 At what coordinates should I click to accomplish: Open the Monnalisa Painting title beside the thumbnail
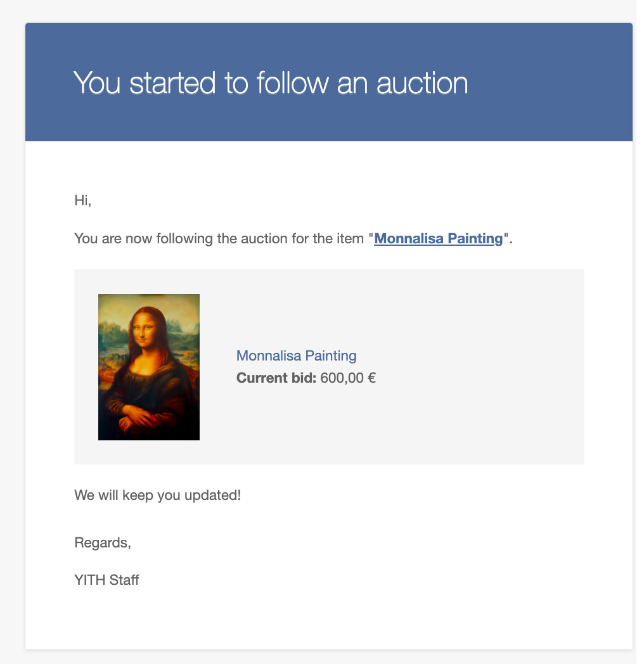coord(296,355)
